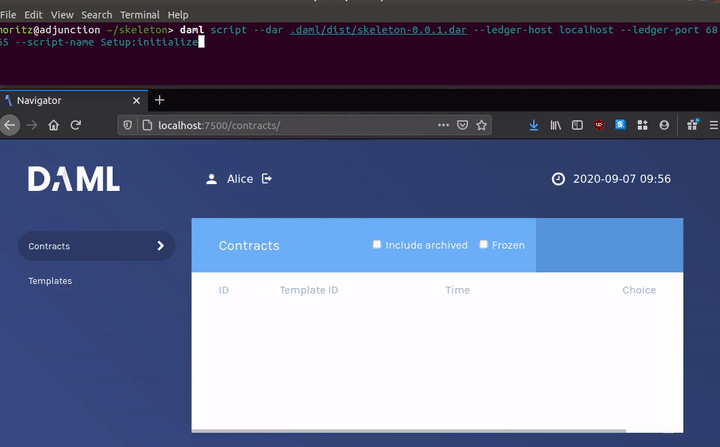Screen dimensions: 720x447
Task: Enable the Include archived checkbox
Action: [x=377, y=244]
